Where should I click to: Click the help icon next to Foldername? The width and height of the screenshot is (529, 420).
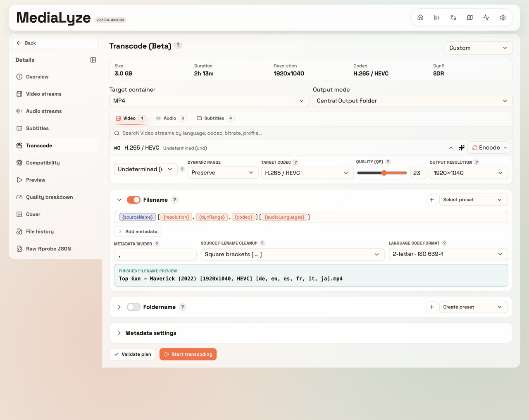(x=183, y=307)
